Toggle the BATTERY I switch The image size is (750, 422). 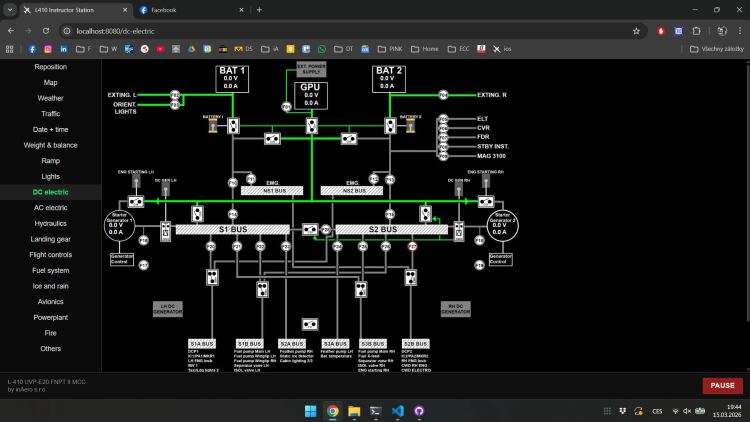coord(213,127)
